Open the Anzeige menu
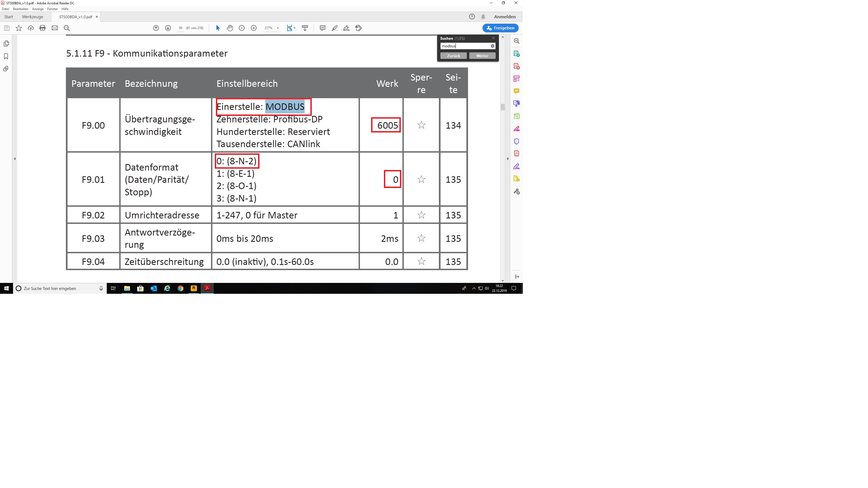Screen dimensions: 868x488 [x=38, y=9]
